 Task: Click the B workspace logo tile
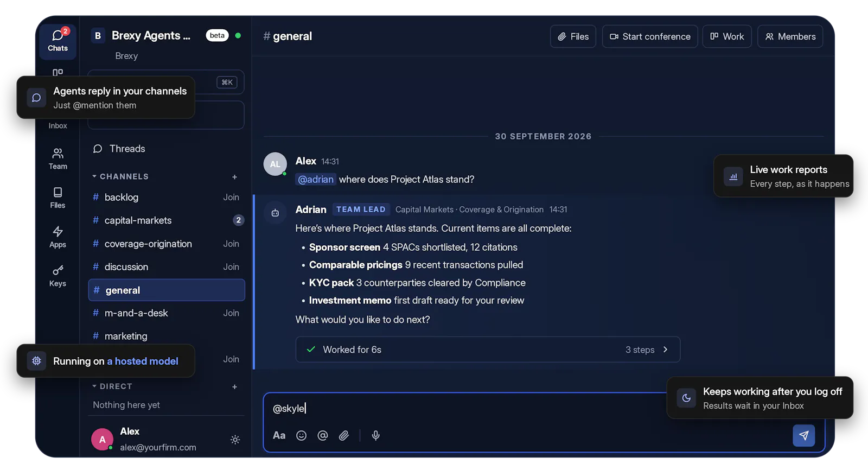[x=98, y=36]
